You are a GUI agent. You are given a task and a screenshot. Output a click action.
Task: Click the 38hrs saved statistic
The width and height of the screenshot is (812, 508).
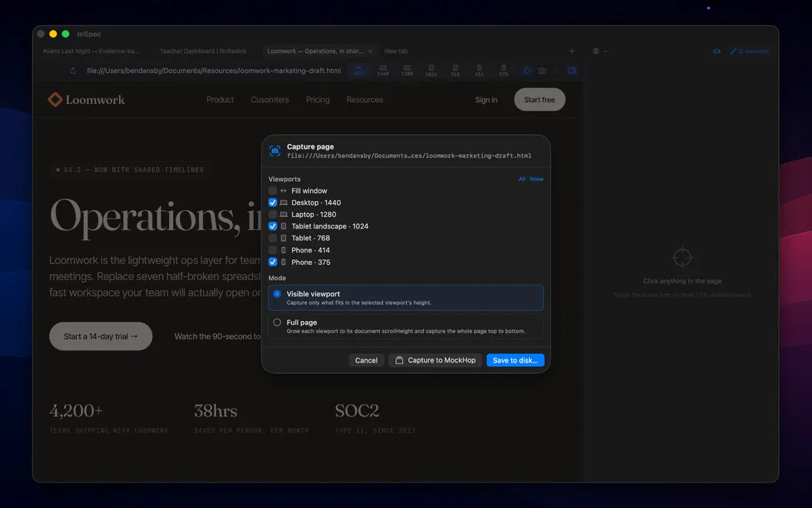point(251,418)
